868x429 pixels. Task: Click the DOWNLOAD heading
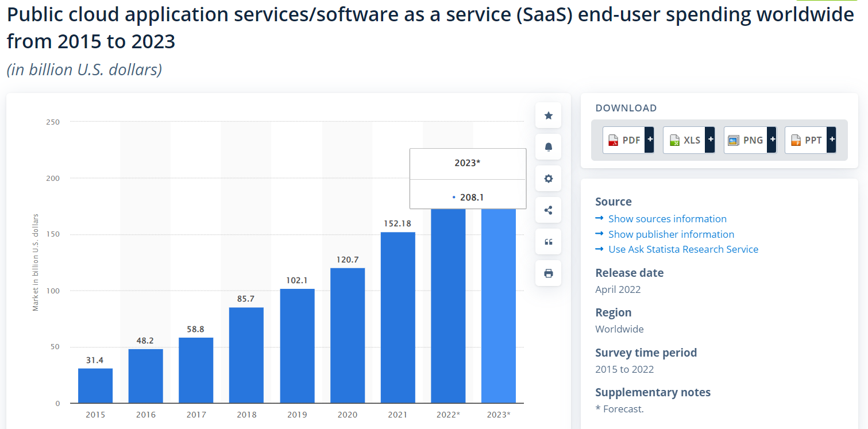[x=626, y=108]
